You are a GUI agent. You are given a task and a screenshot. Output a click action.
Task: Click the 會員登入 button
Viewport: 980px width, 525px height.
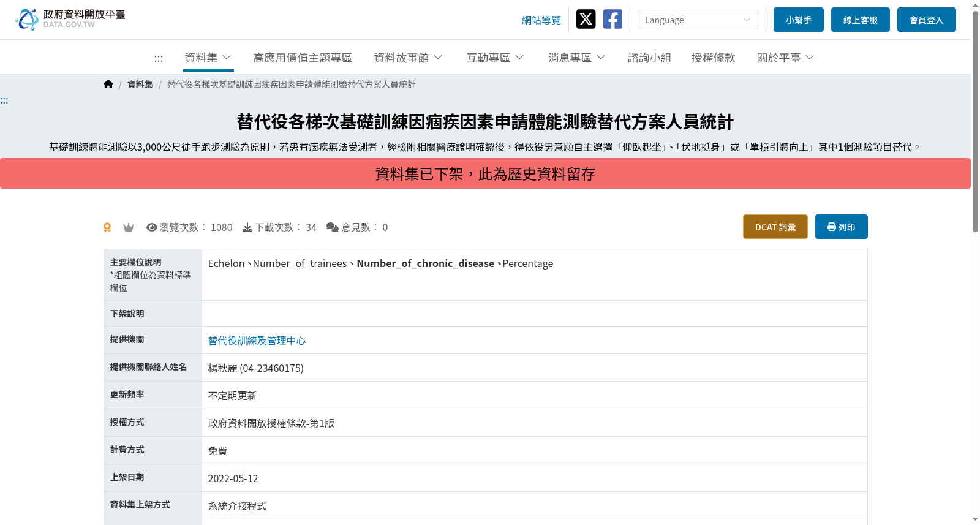coord(926,20)
